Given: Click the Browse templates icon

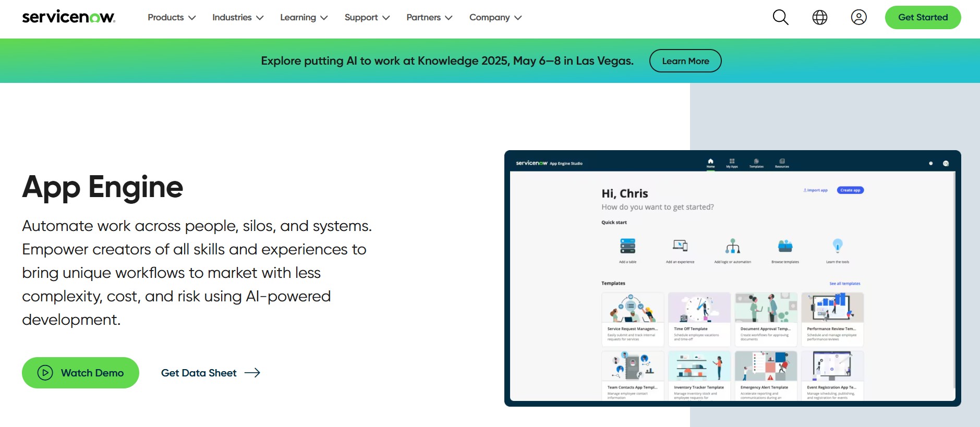Looking at the screenshot, I should (785, 246).
